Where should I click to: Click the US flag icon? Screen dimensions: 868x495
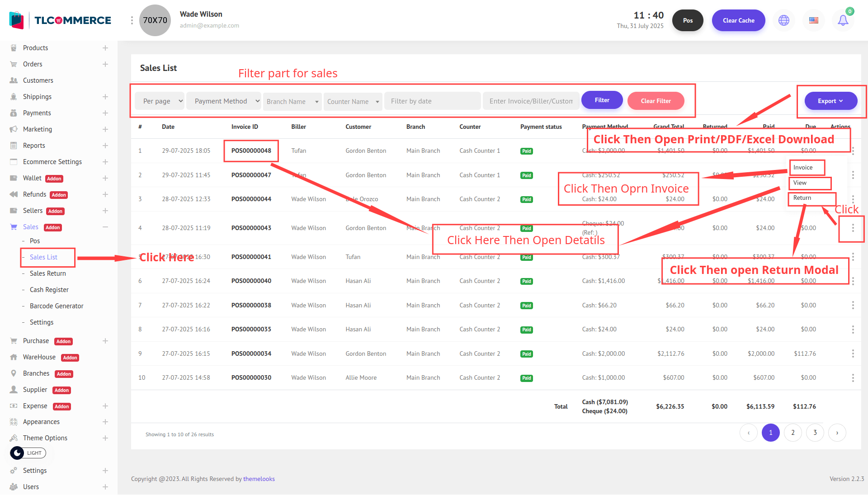point(813,20)
